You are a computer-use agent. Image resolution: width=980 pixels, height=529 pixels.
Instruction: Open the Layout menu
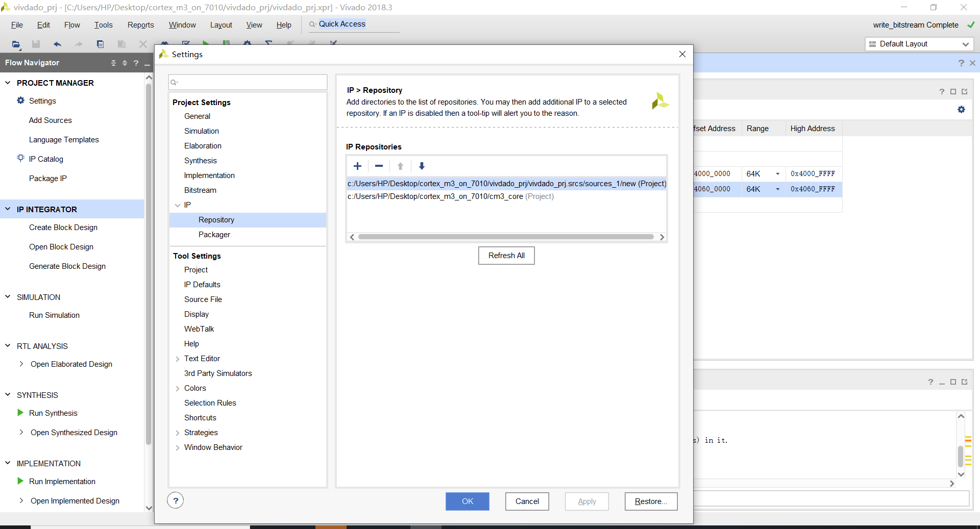point(221,25)
